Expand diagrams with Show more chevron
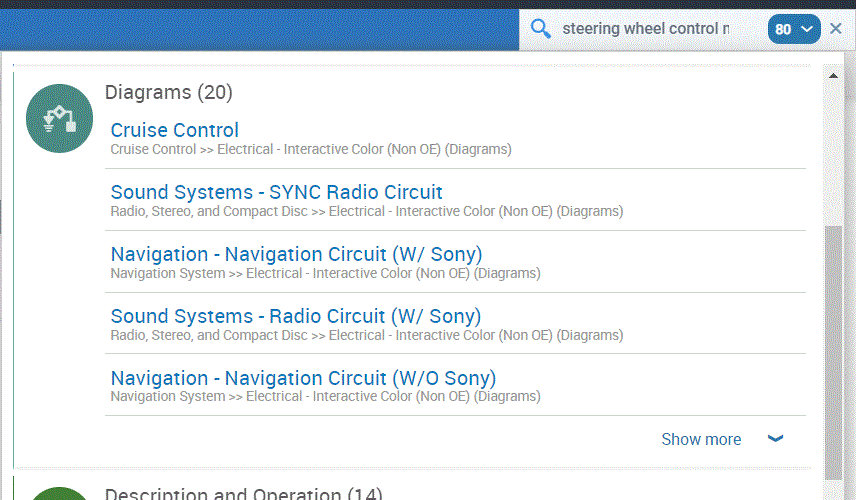 point(775,439)
